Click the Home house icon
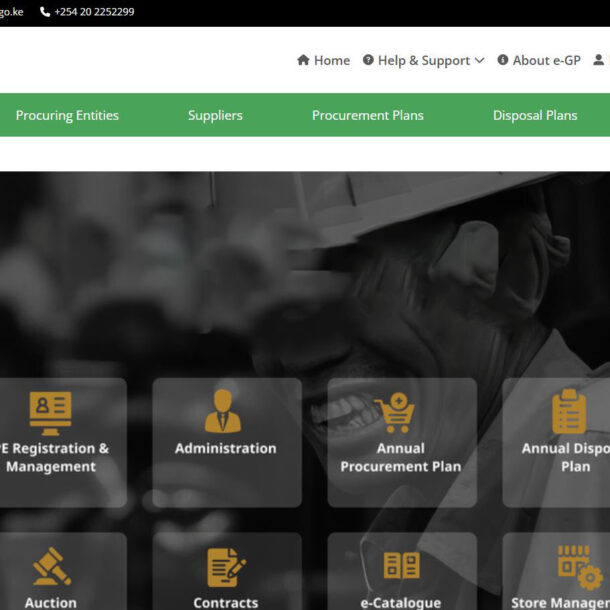 303,60
